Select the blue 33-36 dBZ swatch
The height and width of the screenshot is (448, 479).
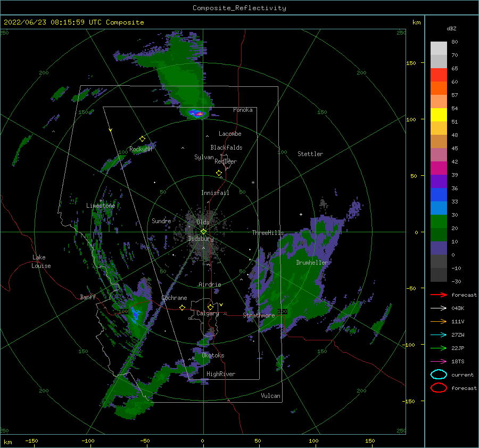click(439, 195)
